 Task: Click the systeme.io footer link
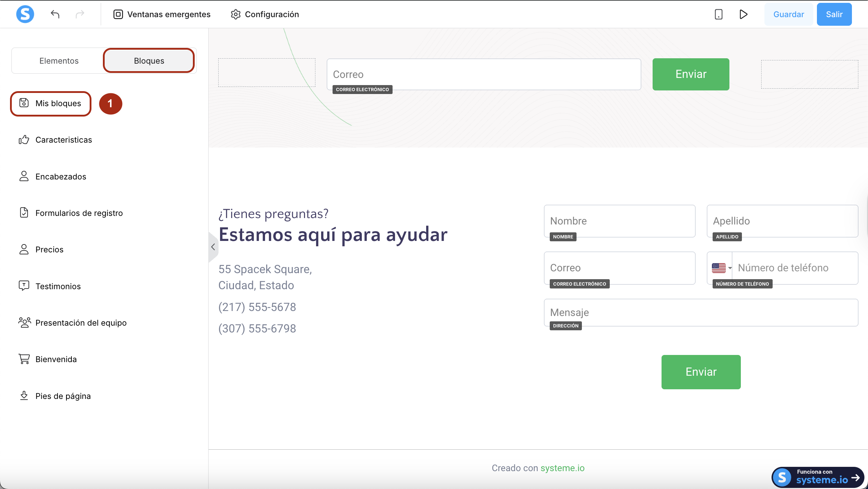click(562, 468)
